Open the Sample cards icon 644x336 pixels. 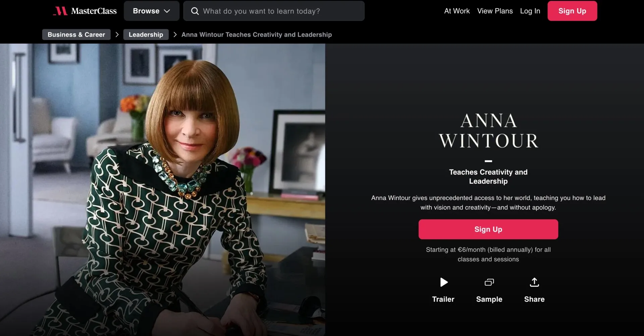point(489,282)
